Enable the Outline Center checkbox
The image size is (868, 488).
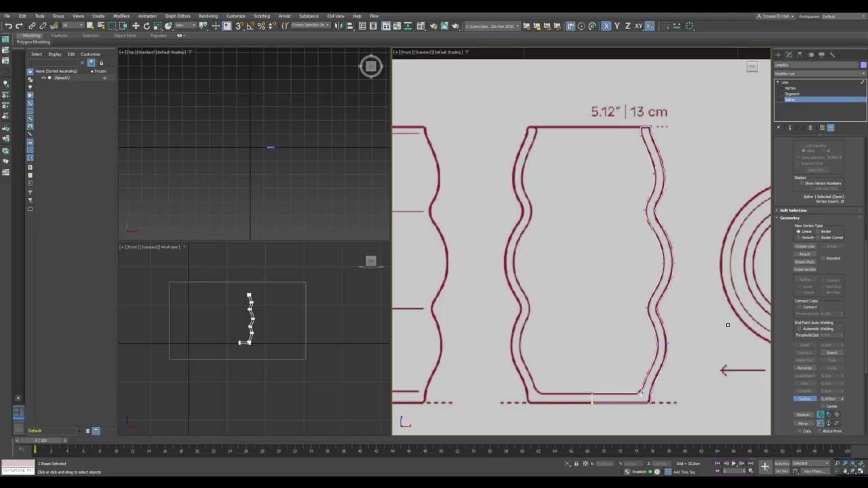coord(823,406)
